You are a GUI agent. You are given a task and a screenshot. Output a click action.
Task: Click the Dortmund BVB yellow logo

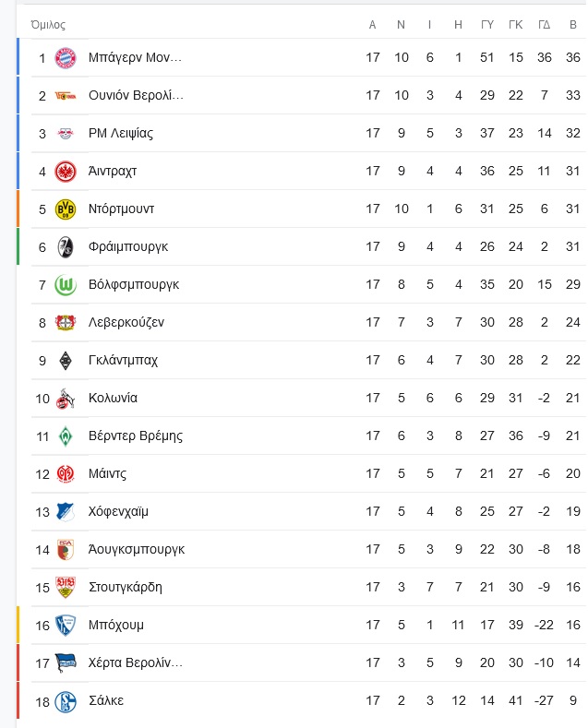pos(66,209)
